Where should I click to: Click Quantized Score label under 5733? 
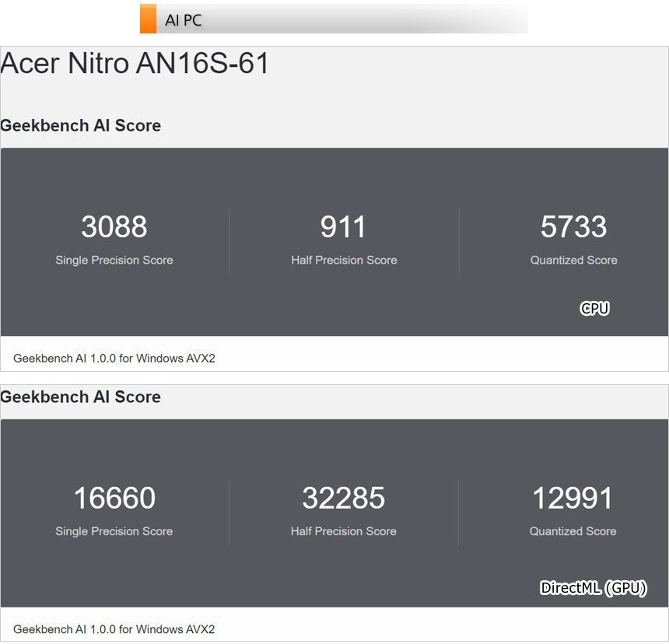[x=573, y=261]
